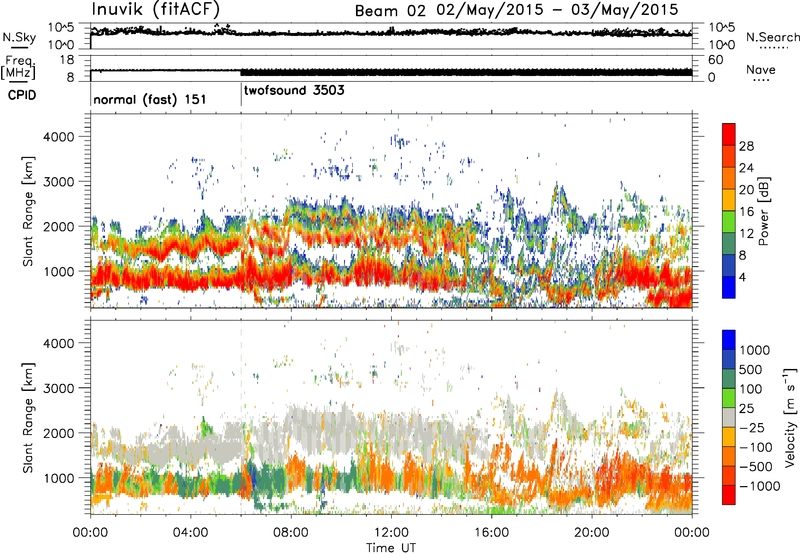Click the 'Time UT' axis title
Image resolution: width=800 pixels, height=554 pixels.
(x=391, y=548)
